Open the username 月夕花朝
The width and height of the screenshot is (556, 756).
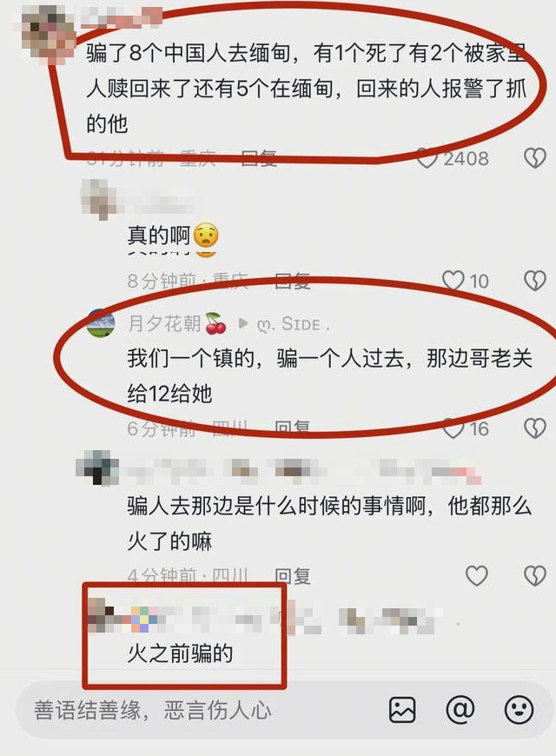164,323
